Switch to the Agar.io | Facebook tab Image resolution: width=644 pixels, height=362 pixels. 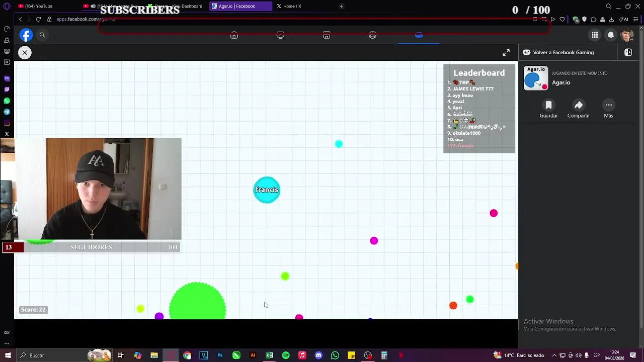click(x=240, y=6)
